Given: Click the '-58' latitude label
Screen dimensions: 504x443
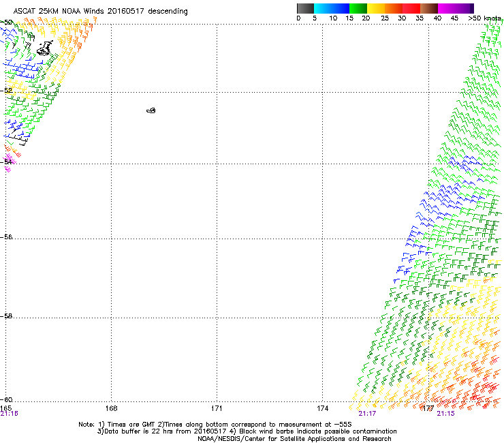Looking at the screenshot, I should [6, 316].
